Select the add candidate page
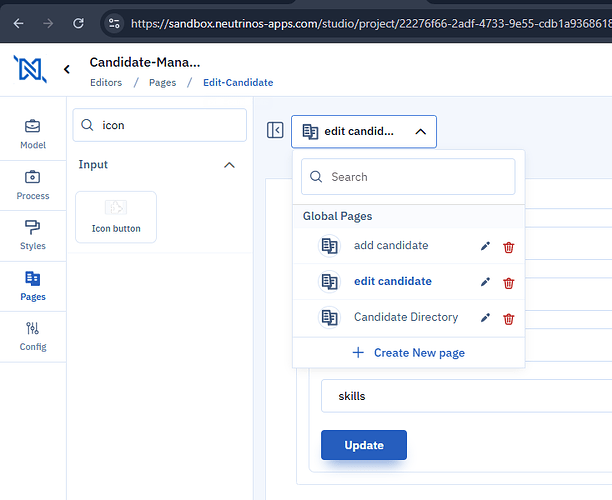612x500 pixels. pyautogui.click(x=391, y=246)
